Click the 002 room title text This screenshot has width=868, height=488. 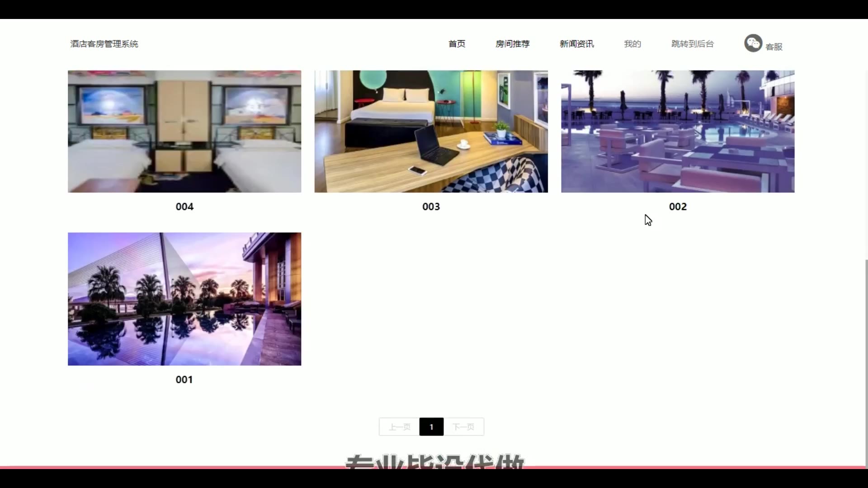[677, 206]
